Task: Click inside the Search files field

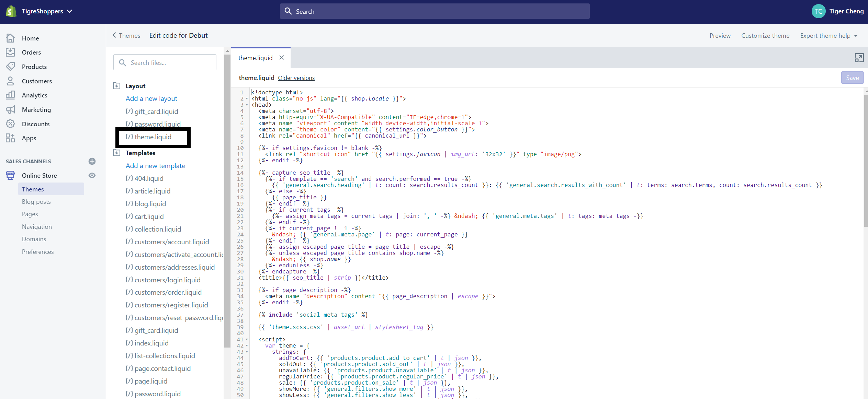Action: tap(165, 62)
